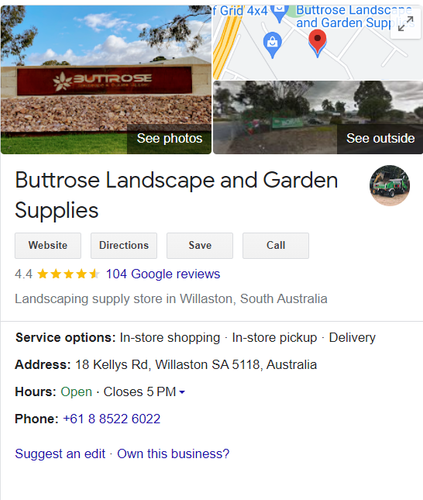
Task: Click Suggest an edit link
Action: (x=60, y=454)
